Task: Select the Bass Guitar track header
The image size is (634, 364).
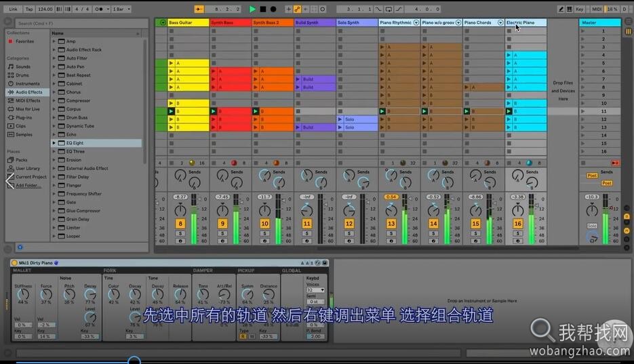Action: point(188,22)
